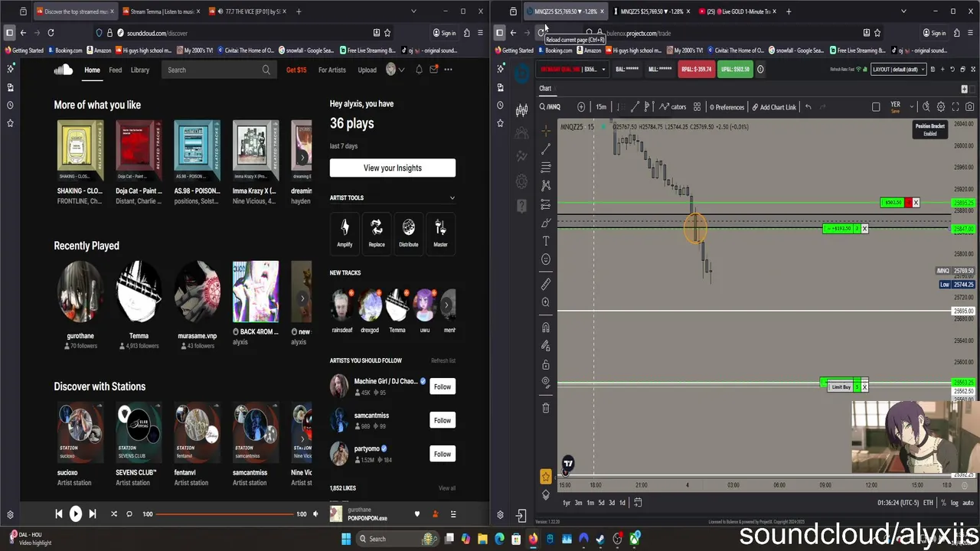Select the Text annotation tool
This screenshot has height=551, width=980.
(x=546, y=241)
